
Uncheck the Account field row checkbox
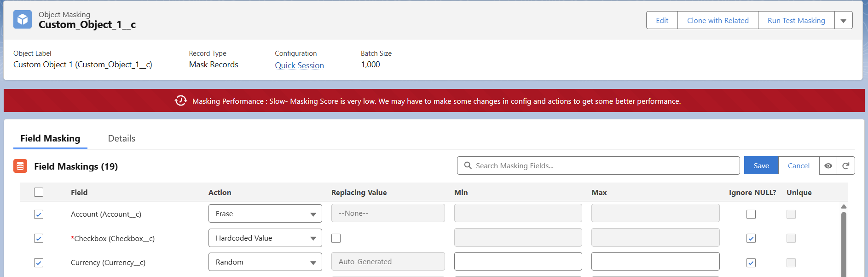click(x=39, y=214)
